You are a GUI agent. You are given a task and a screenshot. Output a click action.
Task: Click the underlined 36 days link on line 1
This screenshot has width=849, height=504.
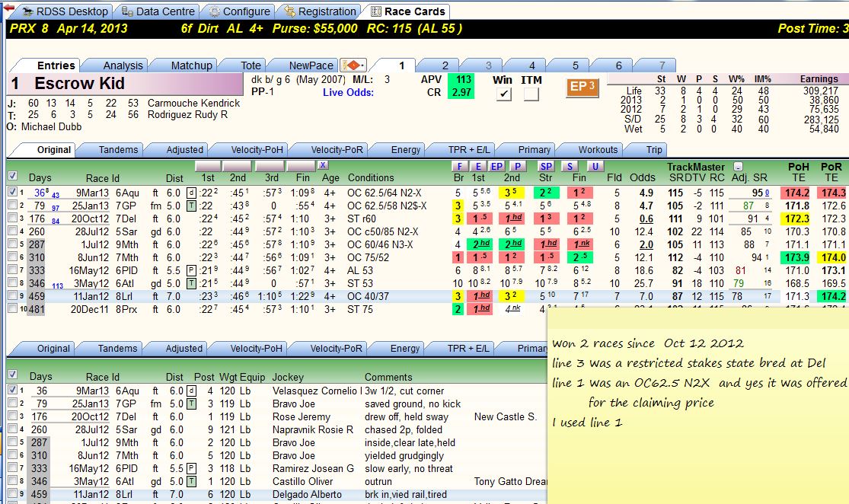click(x=40, y=193)
